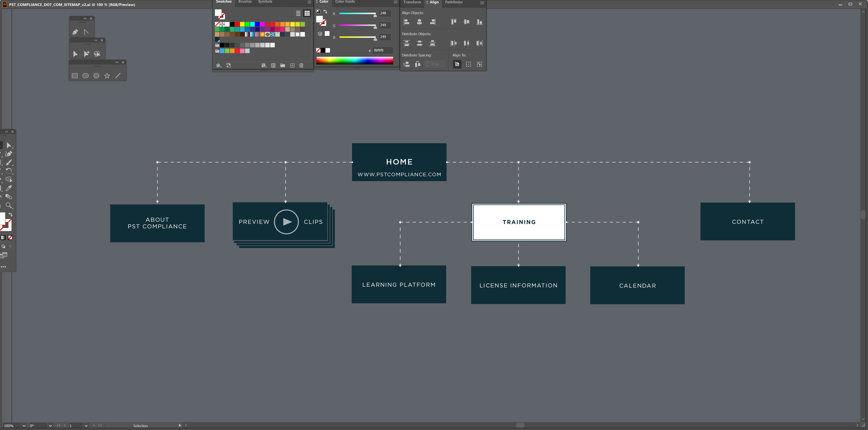Open status bar Selection flyout arrow
868x430 pixels.
[x=179, y=425]
